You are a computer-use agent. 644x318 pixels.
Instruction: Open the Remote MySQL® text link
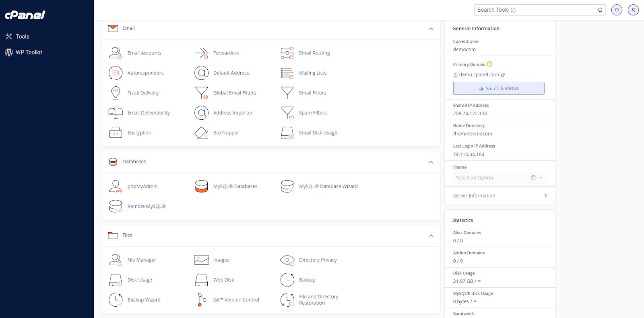[x=147, y=206]
